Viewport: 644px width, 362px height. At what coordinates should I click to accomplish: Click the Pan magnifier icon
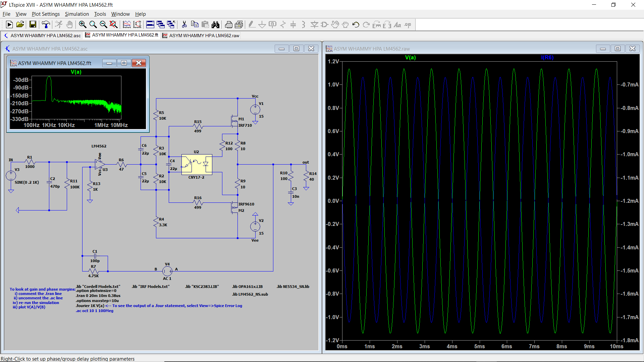pyautogui.click(x=93, y=24)
